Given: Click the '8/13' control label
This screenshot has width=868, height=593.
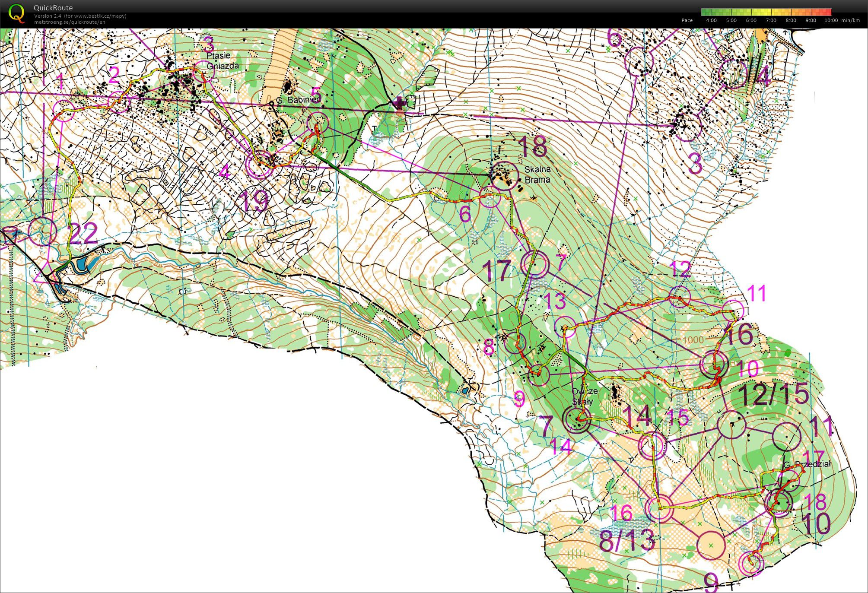Looking at the screenshot, I should click(x=627, y=541).
